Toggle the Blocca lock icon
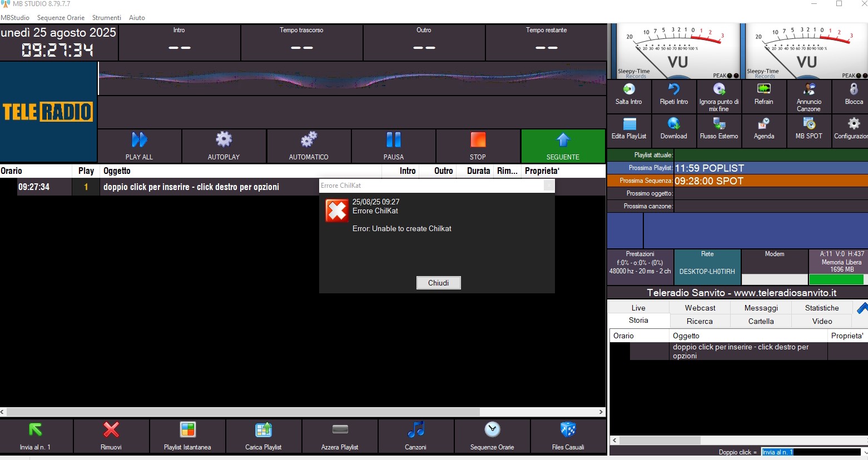Viewport: 868px width, 460px height. [854, 89]
